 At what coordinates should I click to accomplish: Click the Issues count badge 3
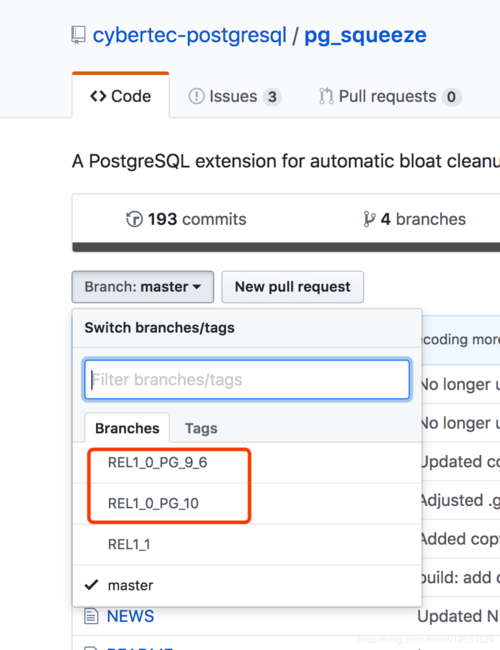click(x=272, y=97)
